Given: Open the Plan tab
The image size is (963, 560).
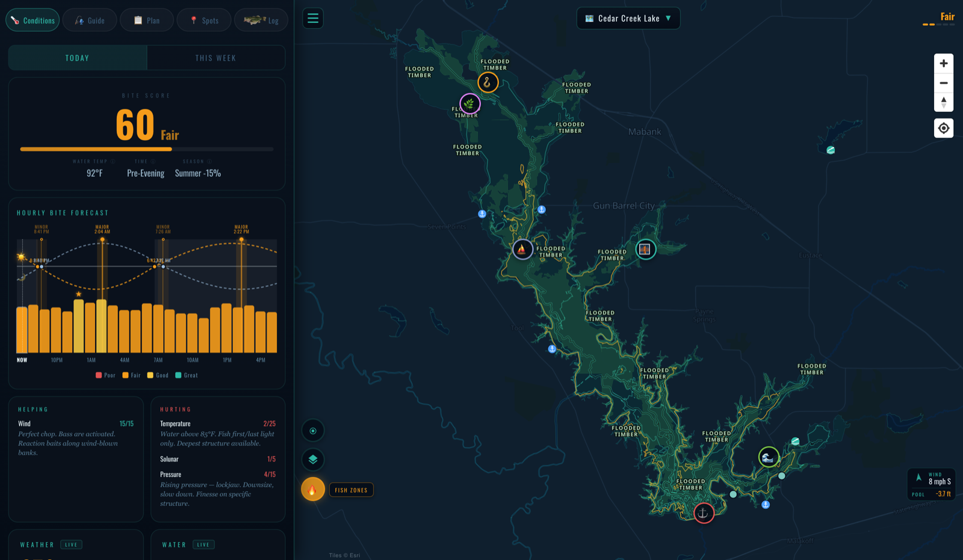Looking at the screenshot, I should pos(147,20).
